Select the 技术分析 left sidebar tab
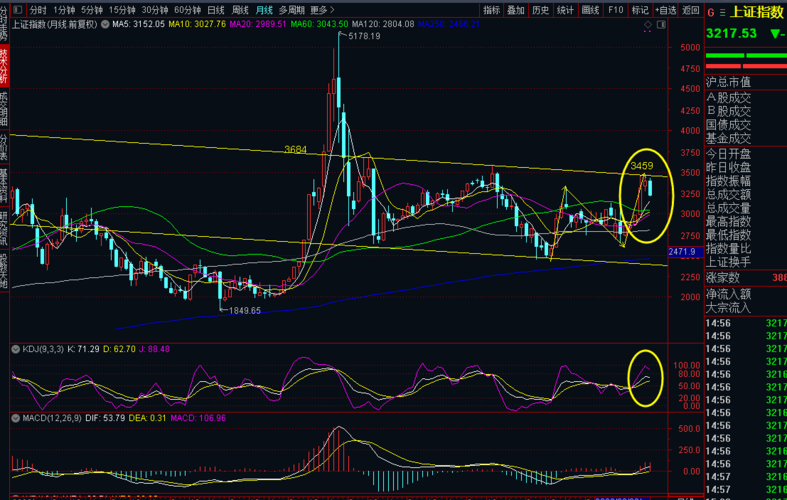The height and width of the screenshot is (500, 787). [x=4, y=62]
